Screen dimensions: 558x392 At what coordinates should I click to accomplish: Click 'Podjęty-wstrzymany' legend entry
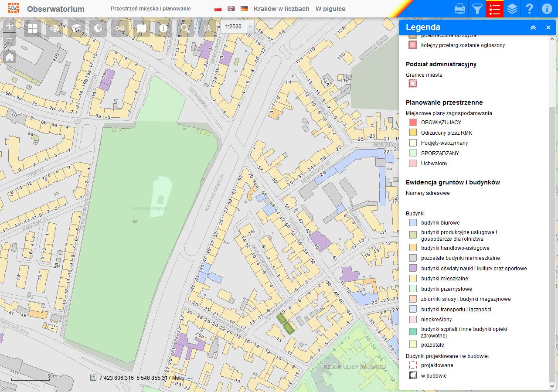click(445, 143)
